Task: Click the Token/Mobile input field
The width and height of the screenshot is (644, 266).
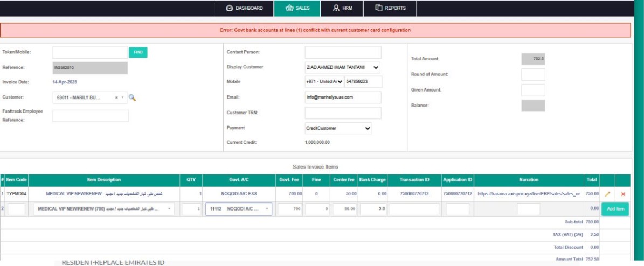Action: click(x=90, y=52)
